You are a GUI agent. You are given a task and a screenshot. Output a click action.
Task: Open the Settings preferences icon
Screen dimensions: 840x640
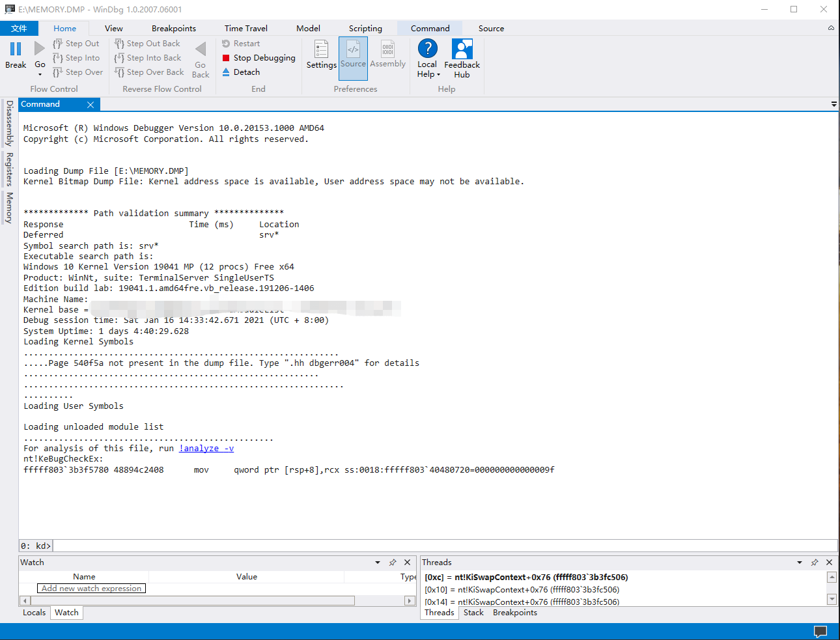[x=322, y=49]
